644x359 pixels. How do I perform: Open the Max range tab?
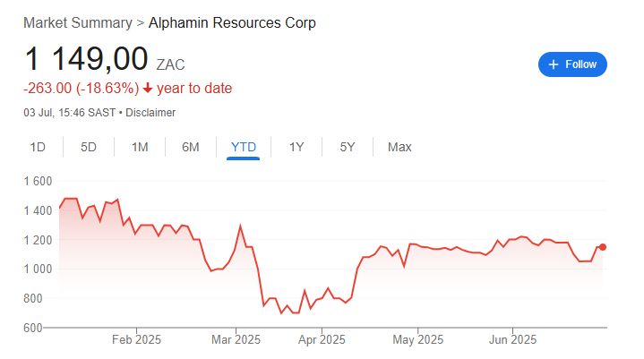(x=399, y=147)
